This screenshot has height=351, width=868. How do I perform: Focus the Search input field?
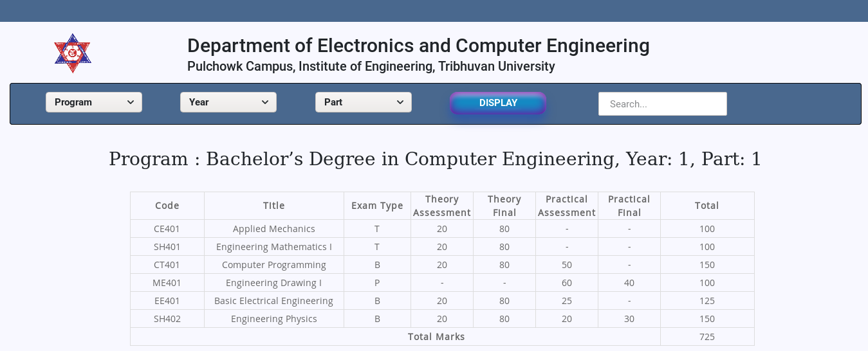662,104
